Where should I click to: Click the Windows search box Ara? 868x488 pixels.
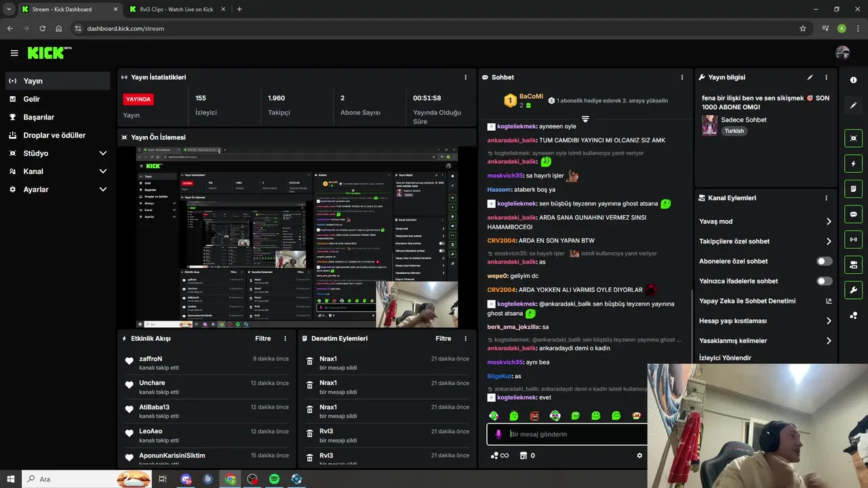coord(87,479)
